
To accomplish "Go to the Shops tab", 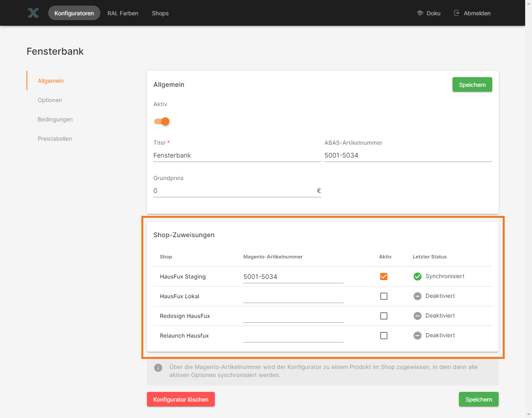I will [x=160, y=13].
